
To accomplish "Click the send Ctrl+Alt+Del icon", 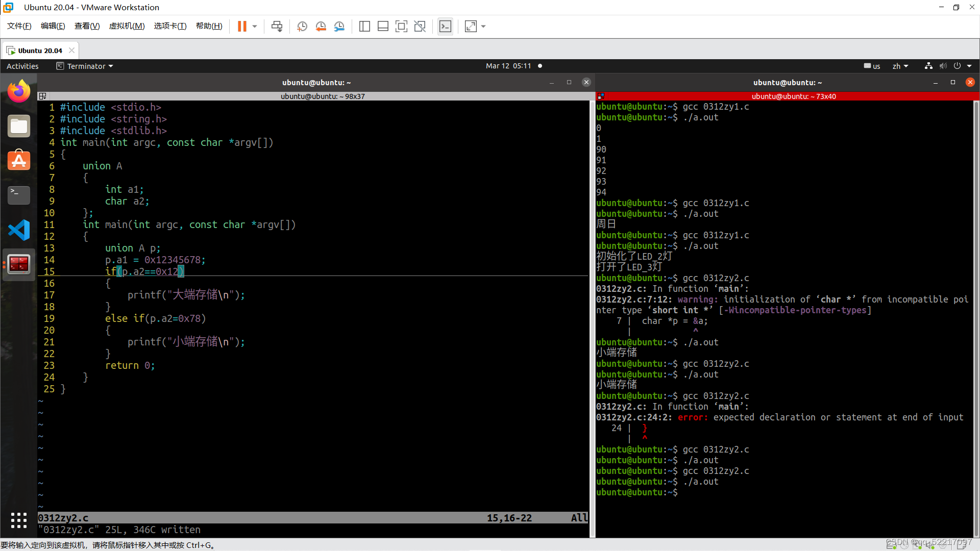I will 277,27.
